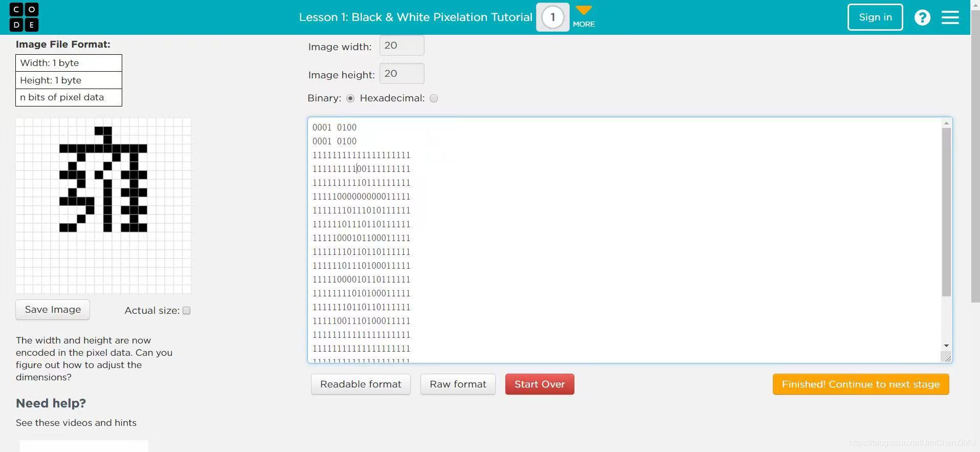980x452 pixels.
Task: Click 'Width: 1 byte' format row
Action: click(69, 63)
